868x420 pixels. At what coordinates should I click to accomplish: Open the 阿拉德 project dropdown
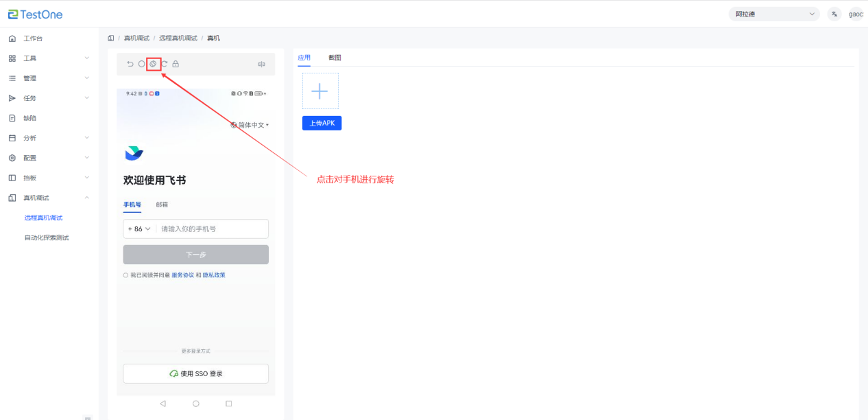[773, 14]
